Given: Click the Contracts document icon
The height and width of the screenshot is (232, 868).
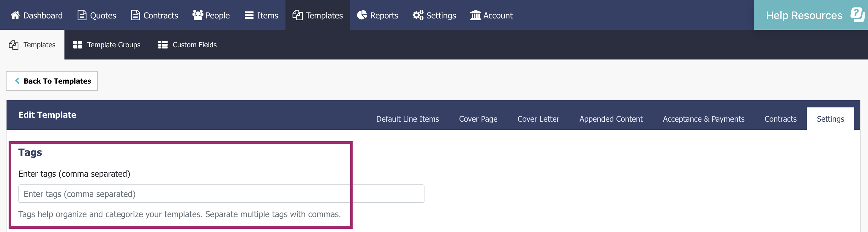Looking at the screenshot, I should [x=135, y=15].
